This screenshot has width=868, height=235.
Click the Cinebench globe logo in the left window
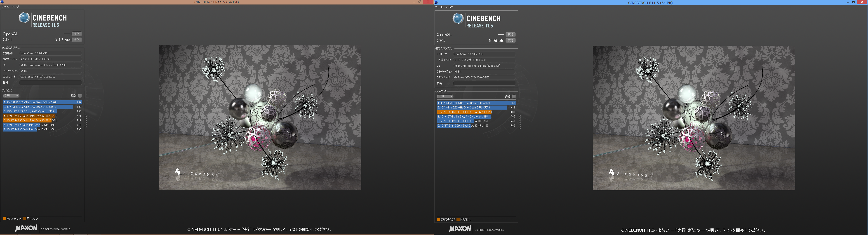click(x=24, y=18)
